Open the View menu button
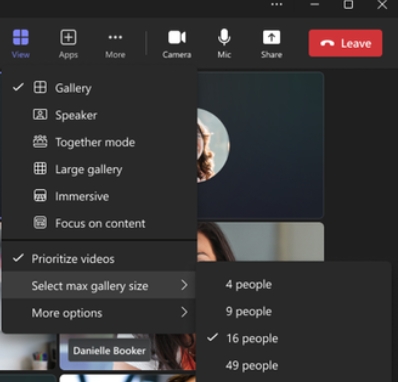The height and width of the screenshot is (382, 406). pos(21,44)
